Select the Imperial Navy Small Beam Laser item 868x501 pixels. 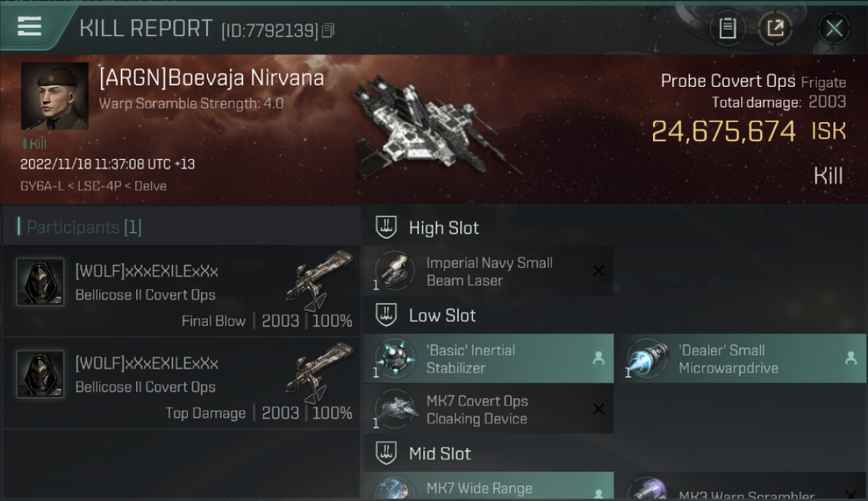pyautogui.click(x=488, y=271)
